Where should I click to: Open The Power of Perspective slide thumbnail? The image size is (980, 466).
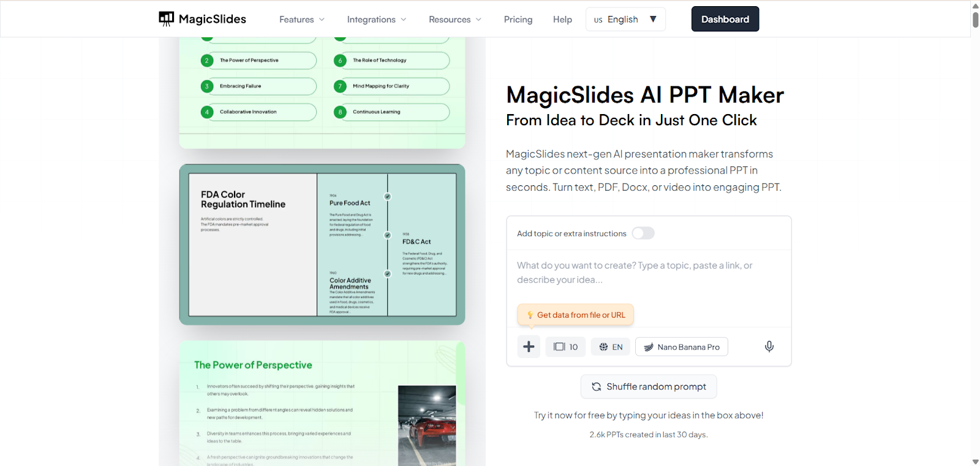322,403
